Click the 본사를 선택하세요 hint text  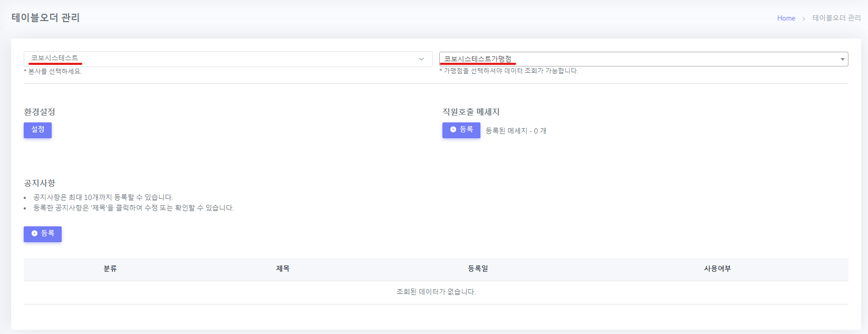click(53, 71)
